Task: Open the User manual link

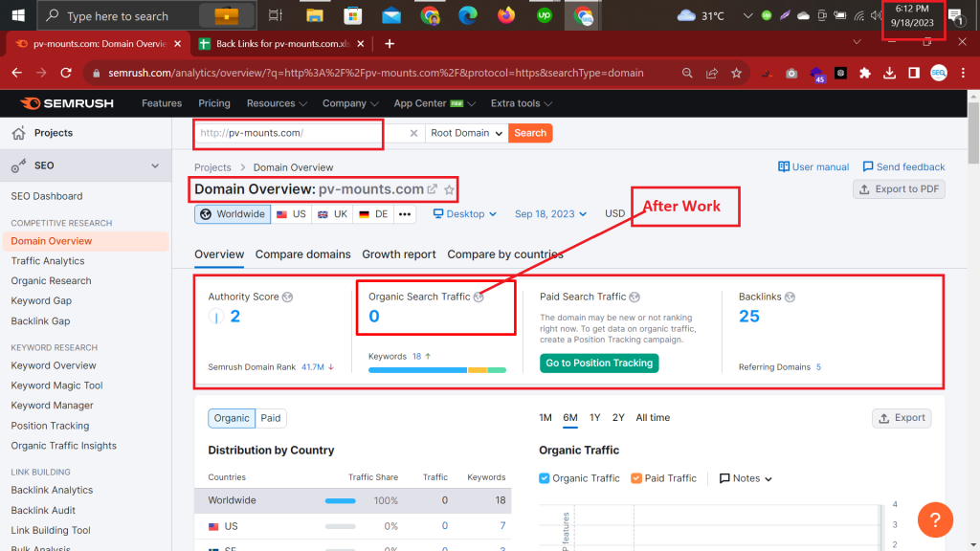Action: click(813, 166)
